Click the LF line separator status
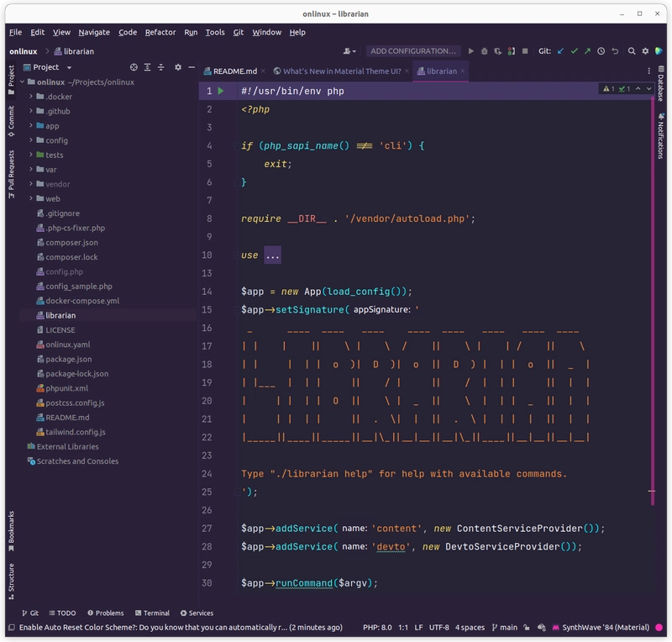 point(418,628)
